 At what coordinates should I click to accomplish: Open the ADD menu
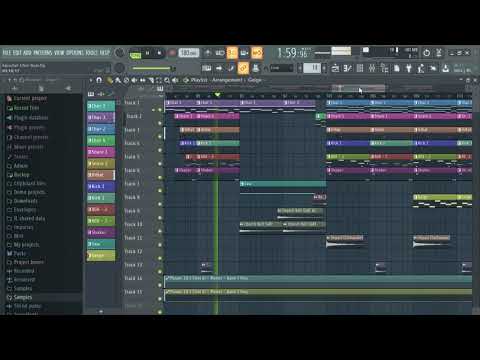pos(27,53)
